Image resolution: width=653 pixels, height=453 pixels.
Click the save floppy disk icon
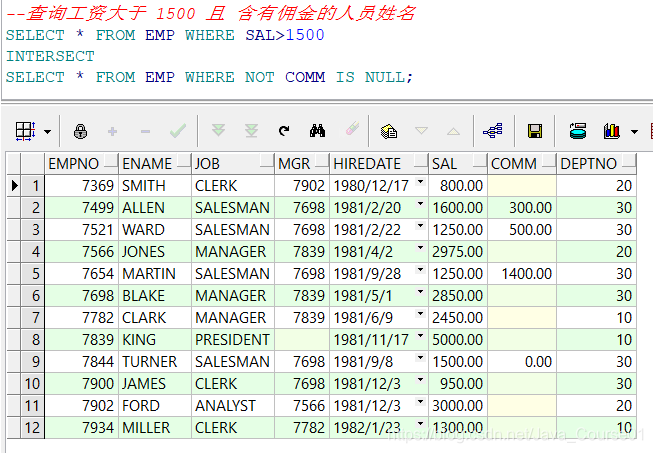tap(535, 132)
